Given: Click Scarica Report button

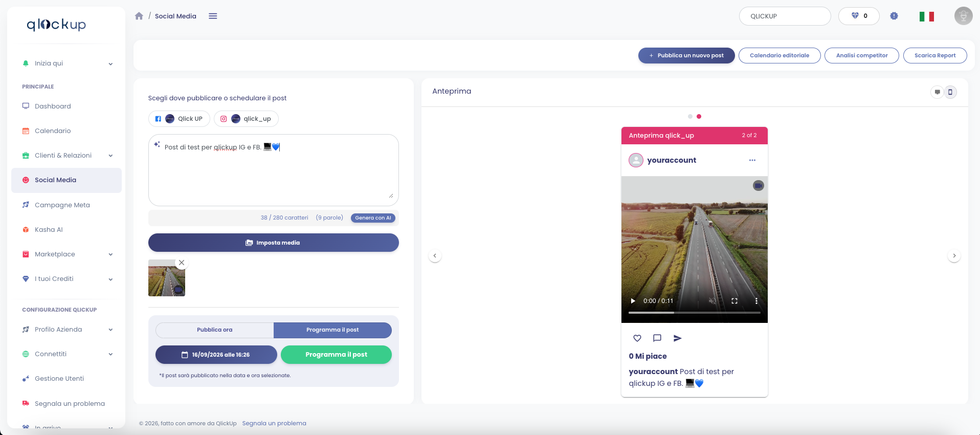Looking at the screenshot, I should point(935,55).
